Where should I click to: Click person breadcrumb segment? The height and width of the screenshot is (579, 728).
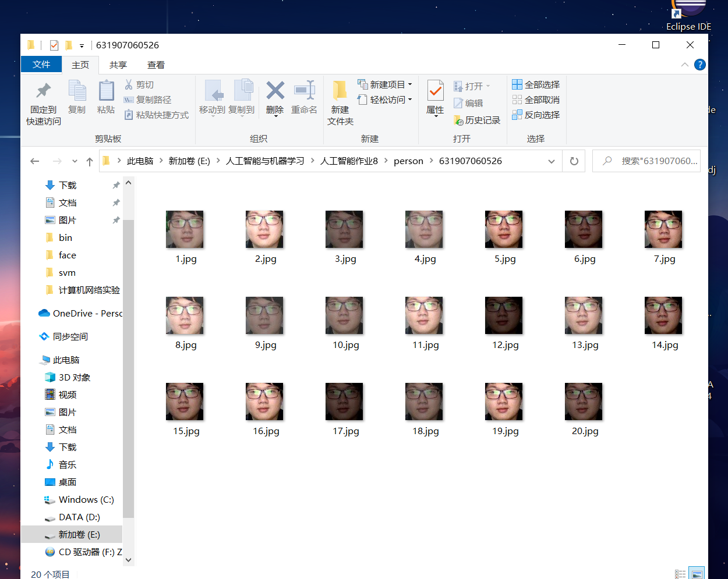pyautogui.click(x=408, y=161)
